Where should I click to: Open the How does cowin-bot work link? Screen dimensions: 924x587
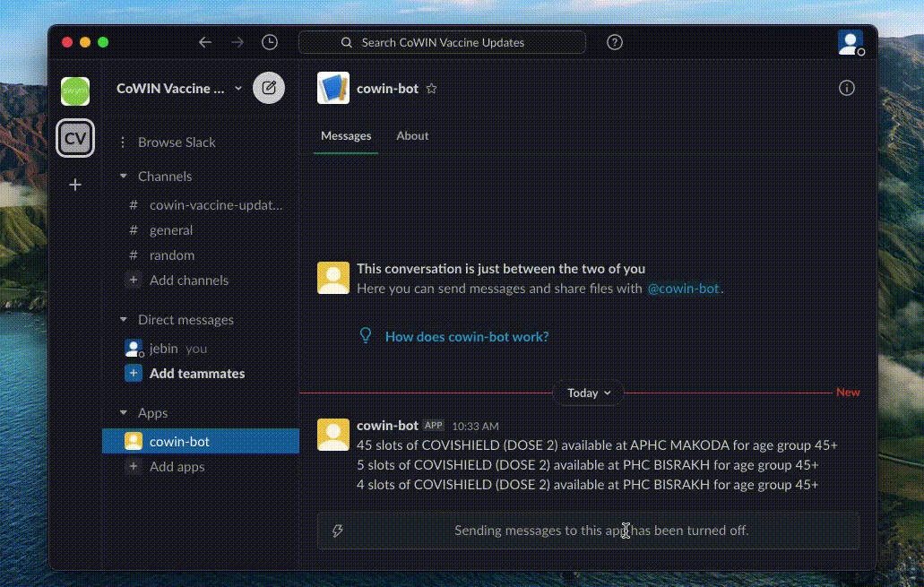coord(467,337)
